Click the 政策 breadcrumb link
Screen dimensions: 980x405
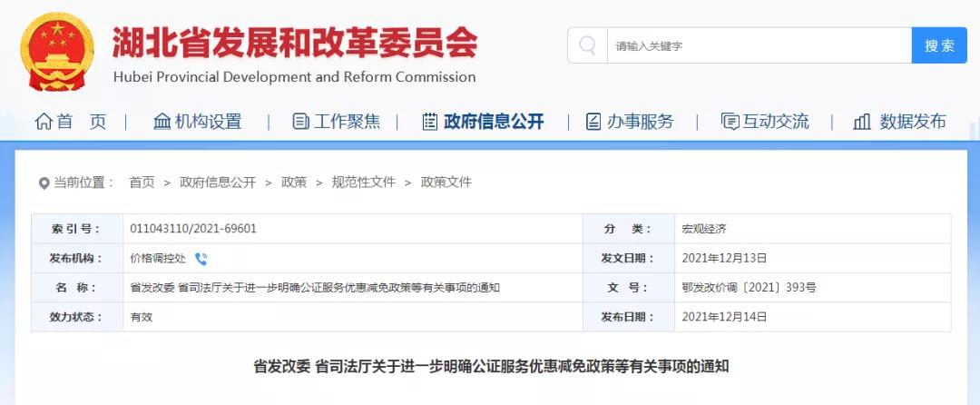coord(294,183)
